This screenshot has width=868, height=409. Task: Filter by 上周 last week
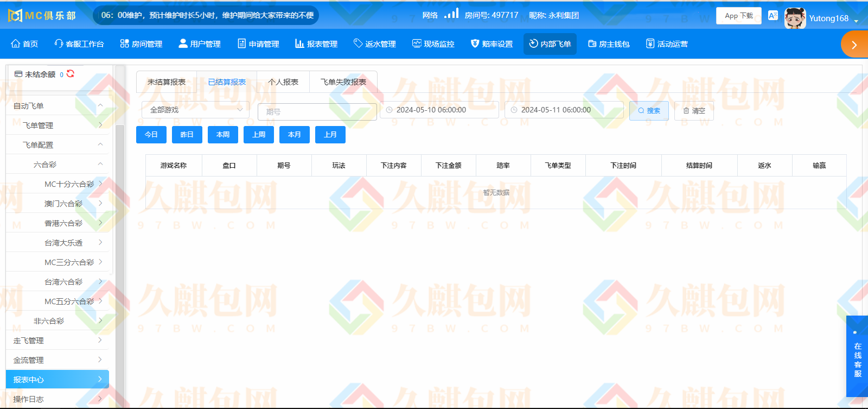[259, 135]
